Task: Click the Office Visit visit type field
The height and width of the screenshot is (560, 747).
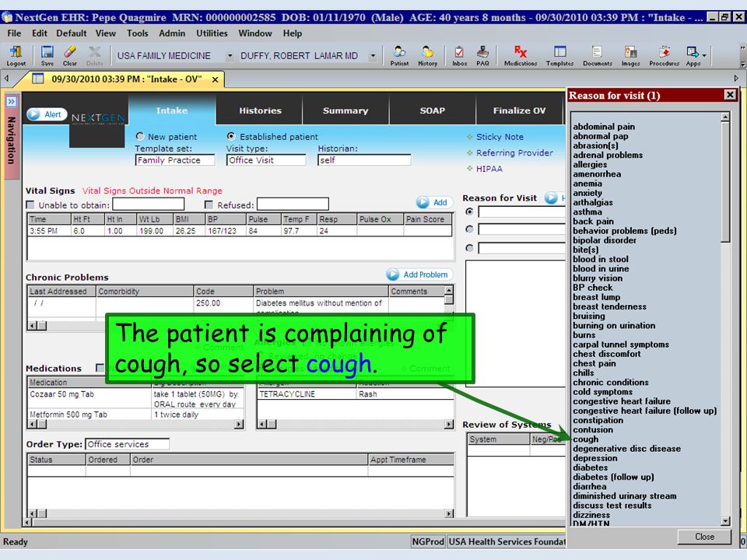Action: click(266, 160)
